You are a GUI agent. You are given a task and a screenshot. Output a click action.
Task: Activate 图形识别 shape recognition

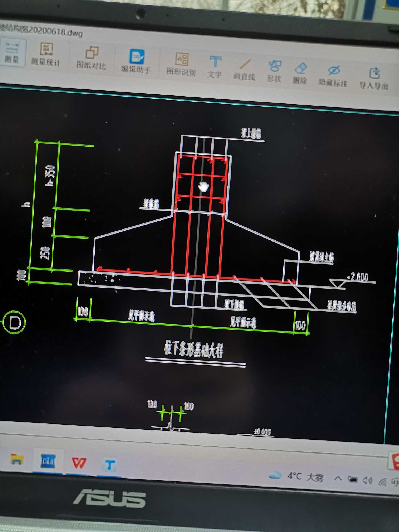(181, 65)
